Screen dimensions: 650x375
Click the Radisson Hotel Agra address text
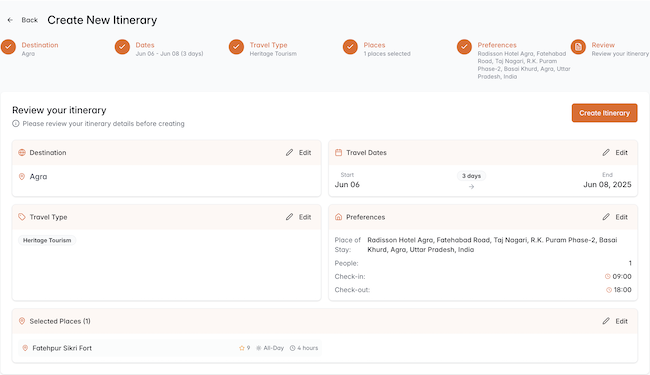click(492, 244)
